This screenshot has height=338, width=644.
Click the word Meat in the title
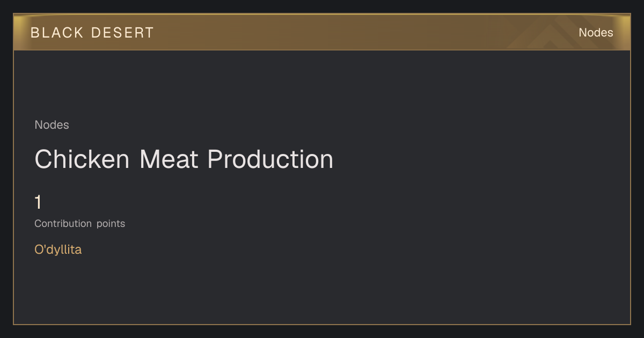169,159
